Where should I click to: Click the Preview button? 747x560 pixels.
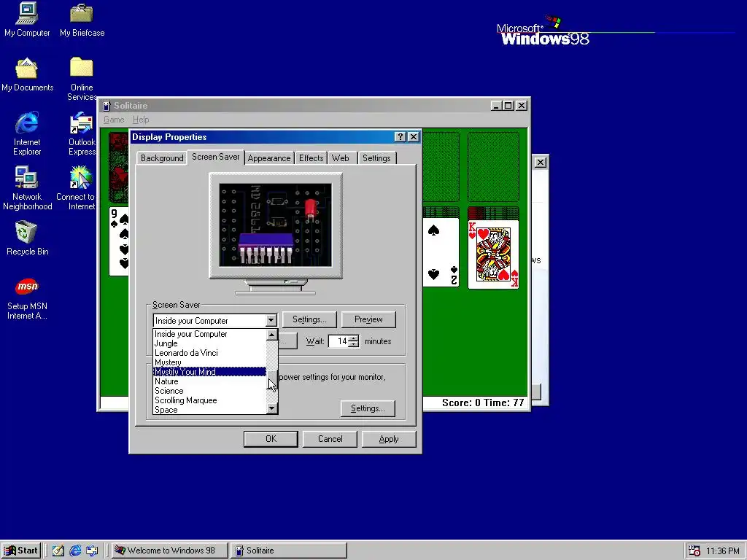(368, 319)
